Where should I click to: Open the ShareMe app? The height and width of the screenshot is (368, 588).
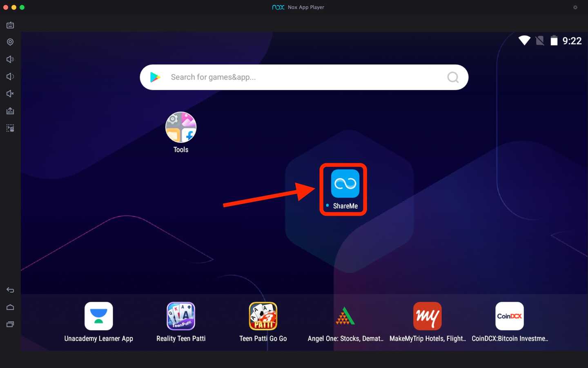[345, 184]
